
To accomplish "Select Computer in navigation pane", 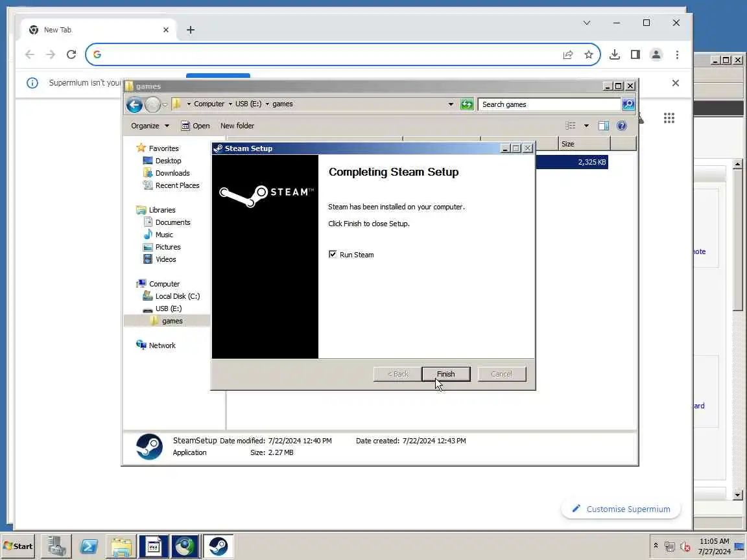I will pos(158,284).
